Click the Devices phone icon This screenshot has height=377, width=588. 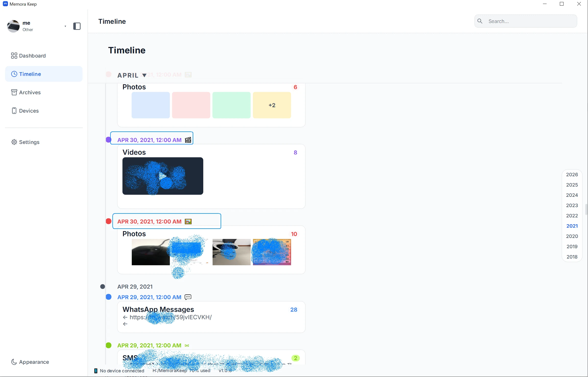pos(14,111)
